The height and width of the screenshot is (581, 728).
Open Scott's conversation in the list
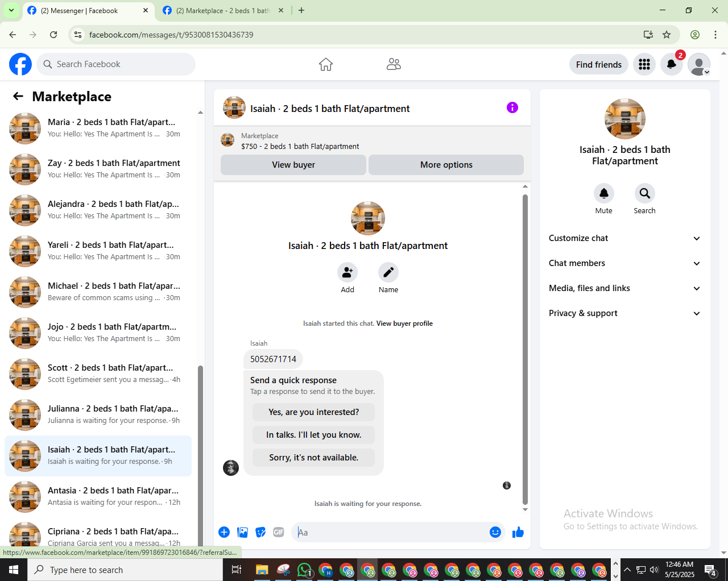tap(98, 374)
